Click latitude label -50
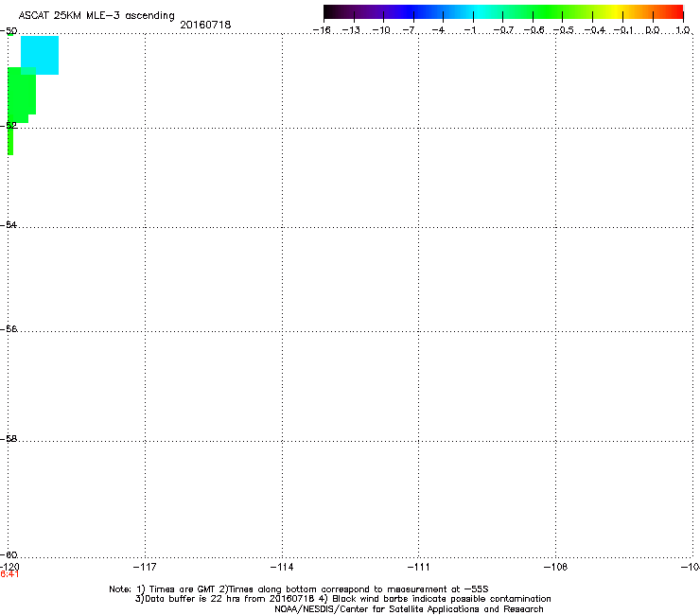 click(9, 31)
